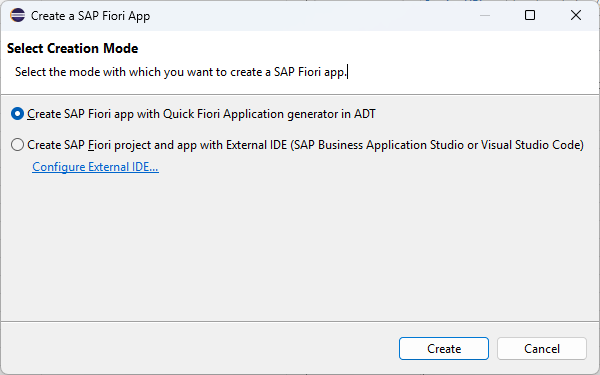Click the Eclipse icon in the title bar
This screenshot has height=375, width=600.
coord(18,16)
